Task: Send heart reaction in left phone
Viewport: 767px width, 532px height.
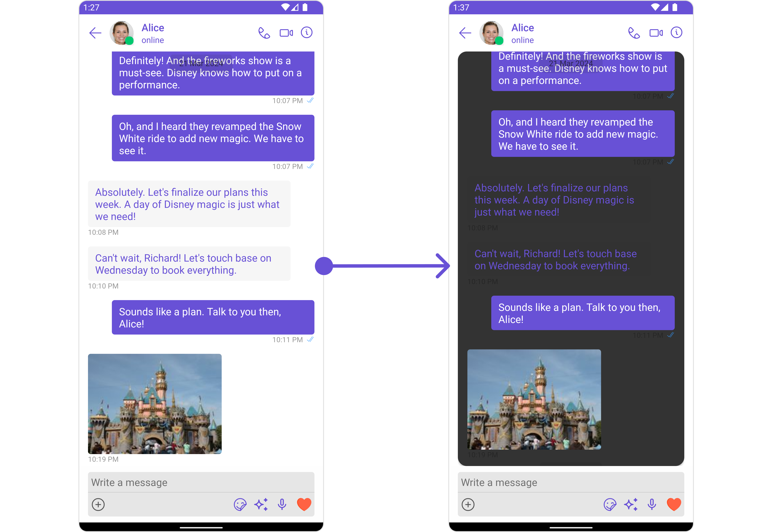Action: coord(304,504)
